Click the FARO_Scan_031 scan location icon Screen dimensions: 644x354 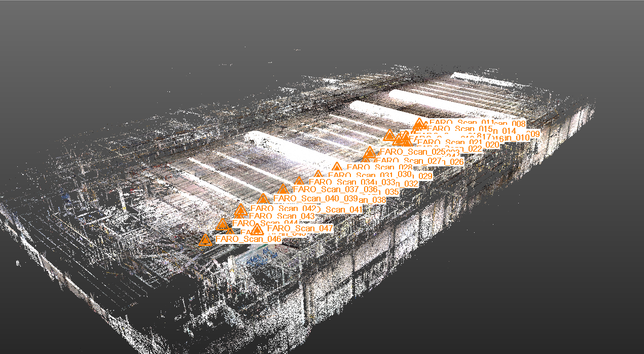click(x=318, y=174)
